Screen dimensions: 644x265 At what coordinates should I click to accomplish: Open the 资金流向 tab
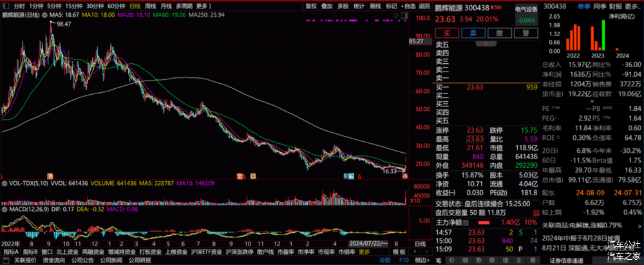click(x=54, y=260)
